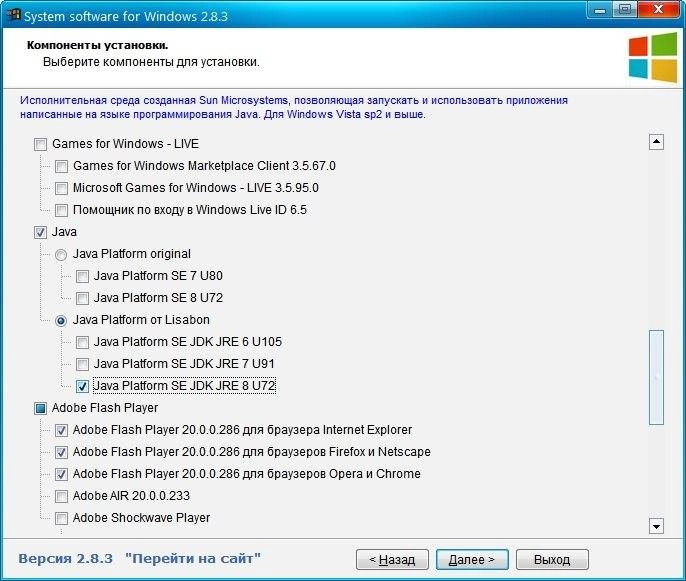The image size is (686, 581).
Task: Minimize the installer window
Action: (x=600, y=10)
